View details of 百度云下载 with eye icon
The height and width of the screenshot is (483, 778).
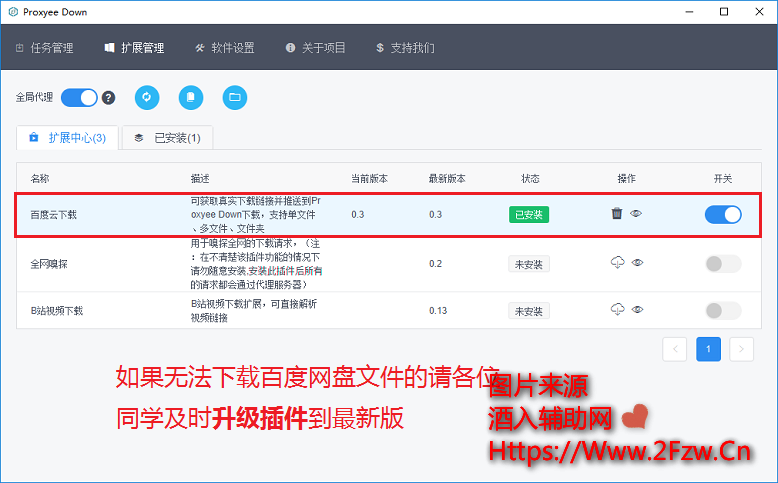pyautogui.click(x=636, y=213)
